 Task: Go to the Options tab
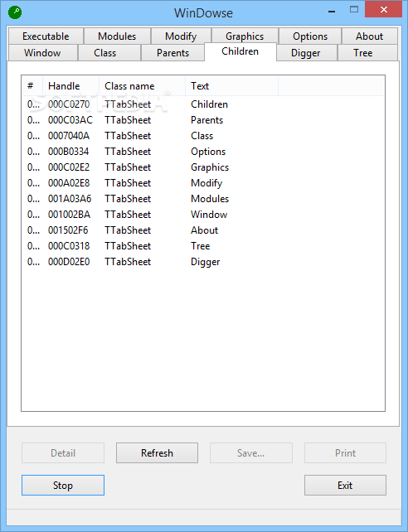[x=310, y=36]
